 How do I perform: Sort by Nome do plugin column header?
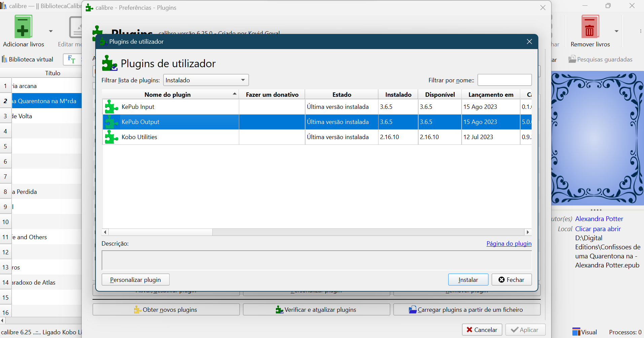pyautogui.click(x=168, y=95)
